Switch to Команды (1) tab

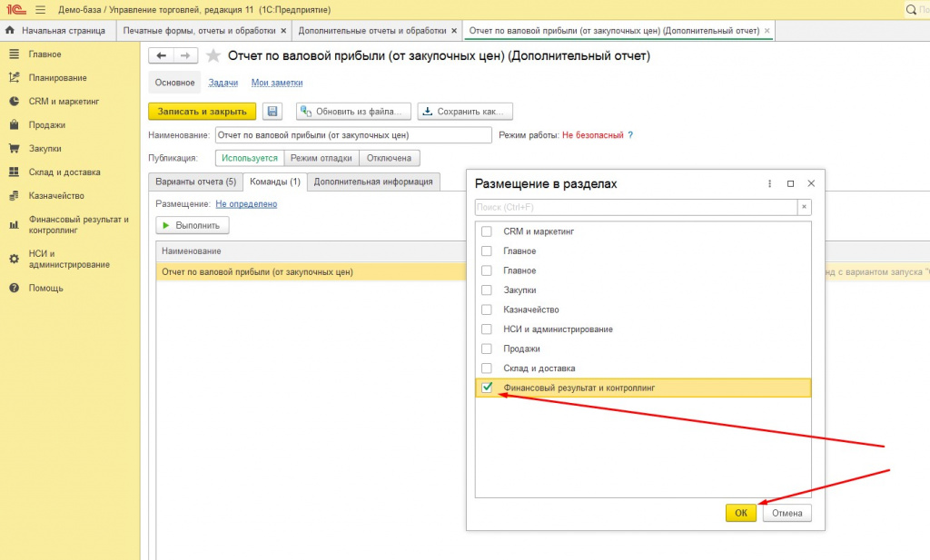[275, 182]
